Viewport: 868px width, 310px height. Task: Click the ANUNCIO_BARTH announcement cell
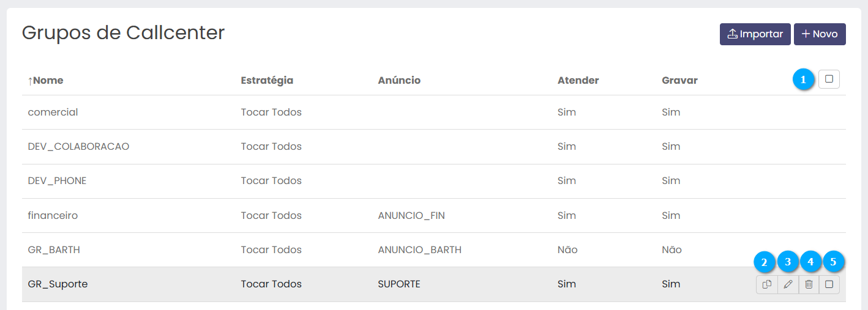(x=419, y=249)
